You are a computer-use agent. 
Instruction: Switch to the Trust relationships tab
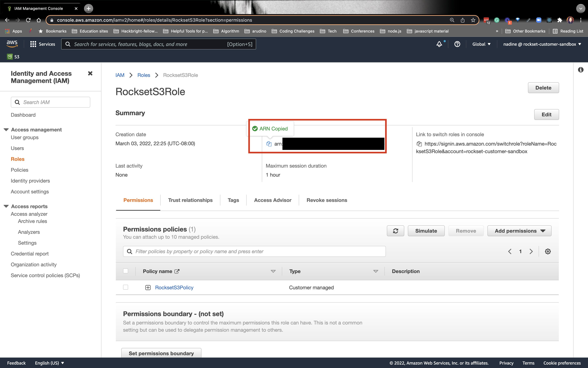190,200
